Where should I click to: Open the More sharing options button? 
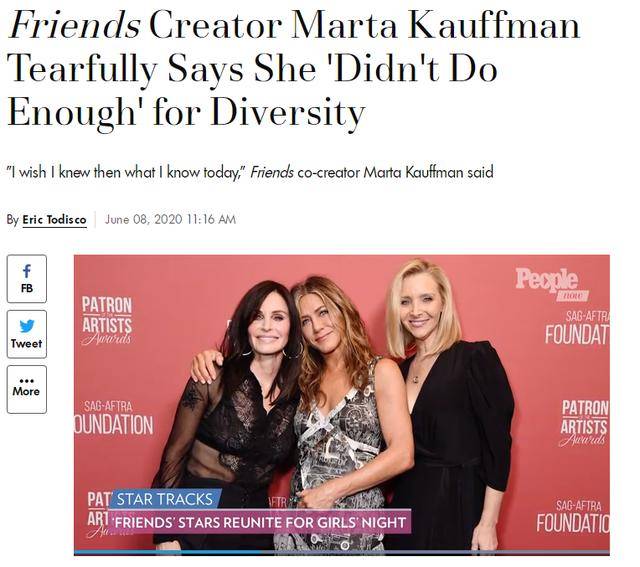click(27, 389)
